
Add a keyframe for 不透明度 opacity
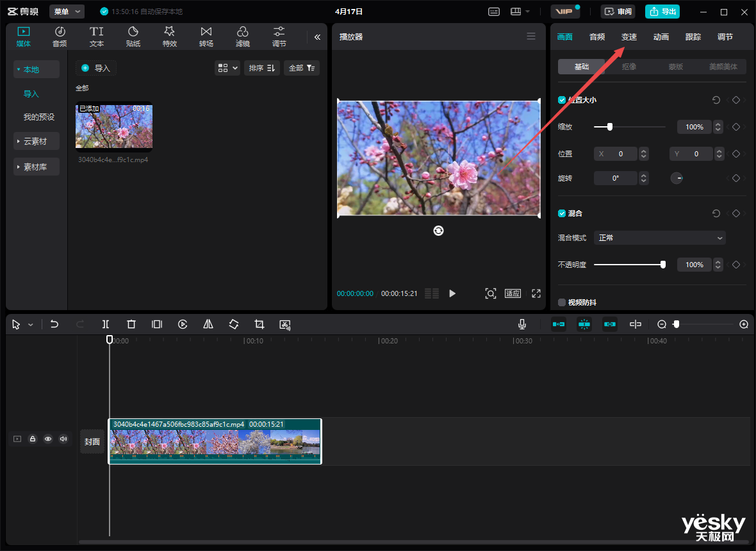point(735,265)
